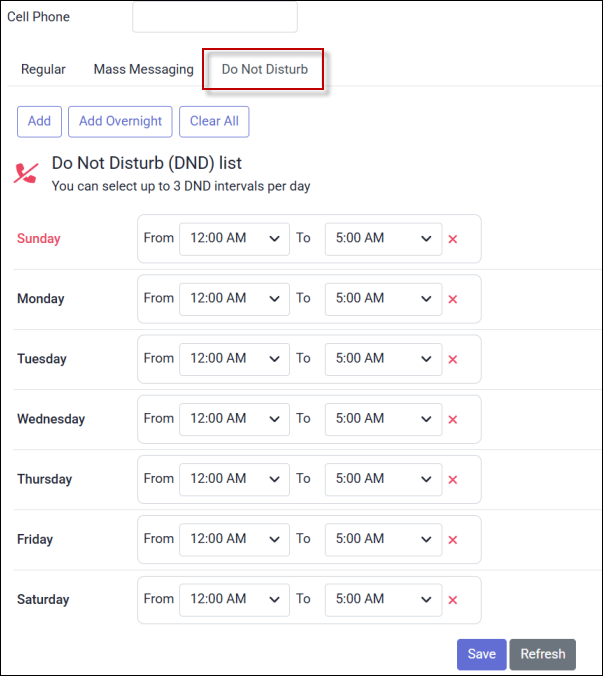Viewport: 603px width, 676px height.
Task: Select the Monday day label
Action: click(x=41, y=299)
